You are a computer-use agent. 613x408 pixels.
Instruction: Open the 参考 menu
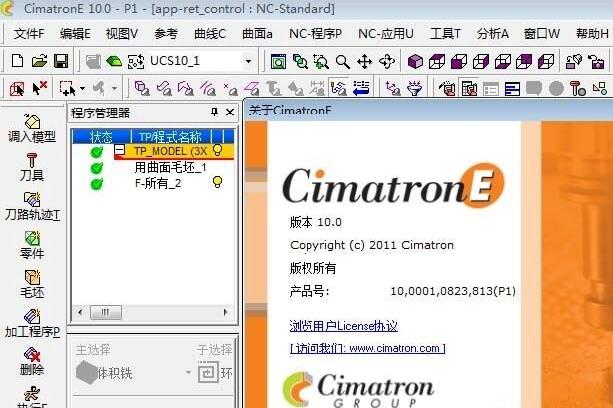coord(166,34)
